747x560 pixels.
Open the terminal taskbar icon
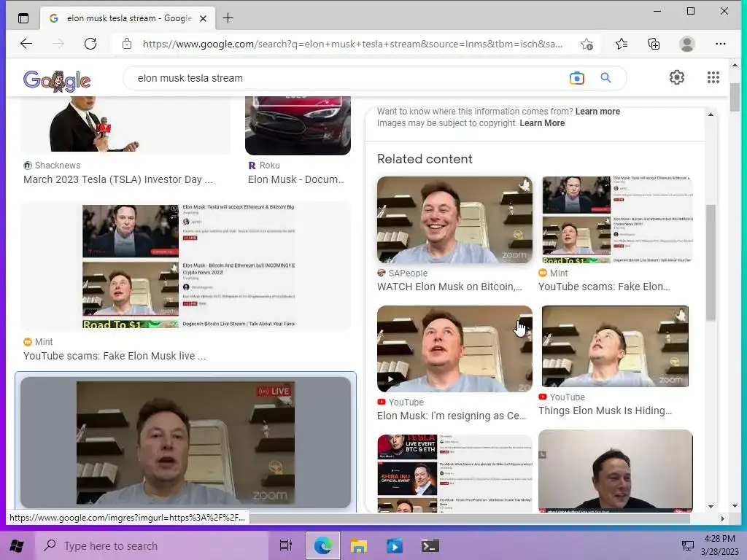click(430, 545)
